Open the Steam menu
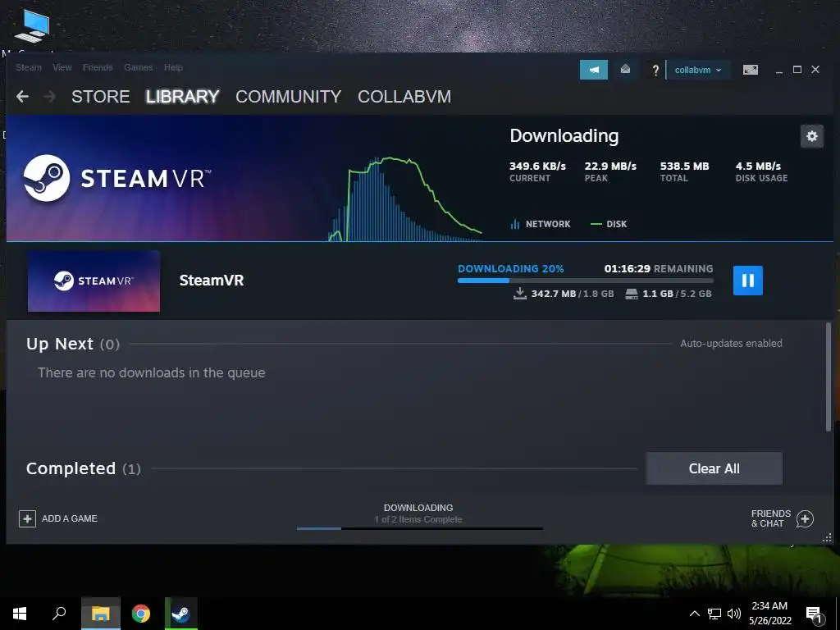This screenshot has width=840, height=630. point(29,67)
